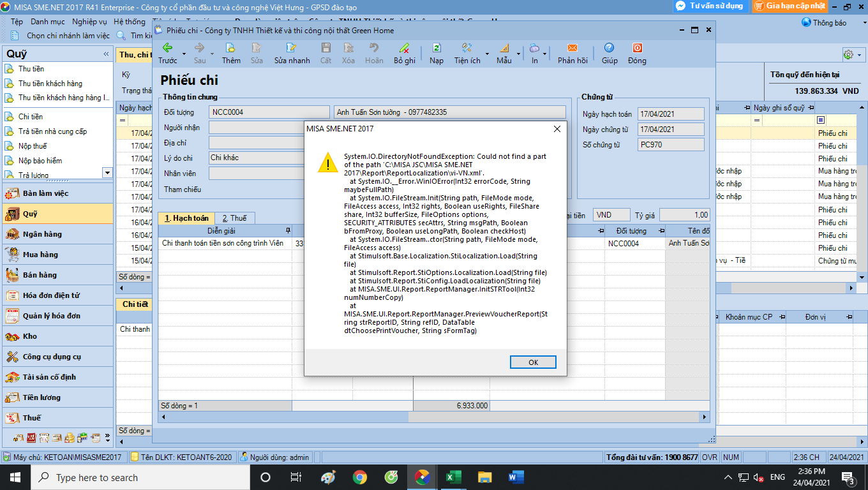868x490 pixels.
Task: Open the Tiện ích utilities icon
Action: pyautogui.click(x=467, y=48)
